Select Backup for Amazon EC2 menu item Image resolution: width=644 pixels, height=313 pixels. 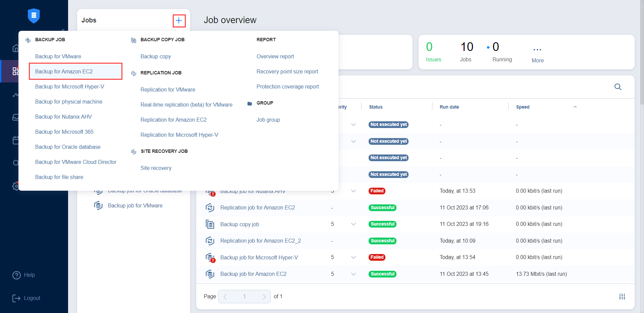click(64, 71)
